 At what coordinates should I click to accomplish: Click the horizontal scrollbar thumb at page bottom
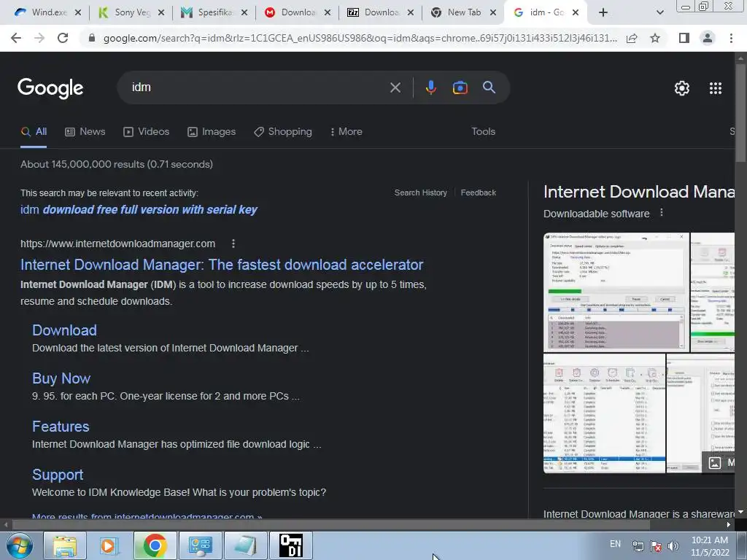[330, 524]
